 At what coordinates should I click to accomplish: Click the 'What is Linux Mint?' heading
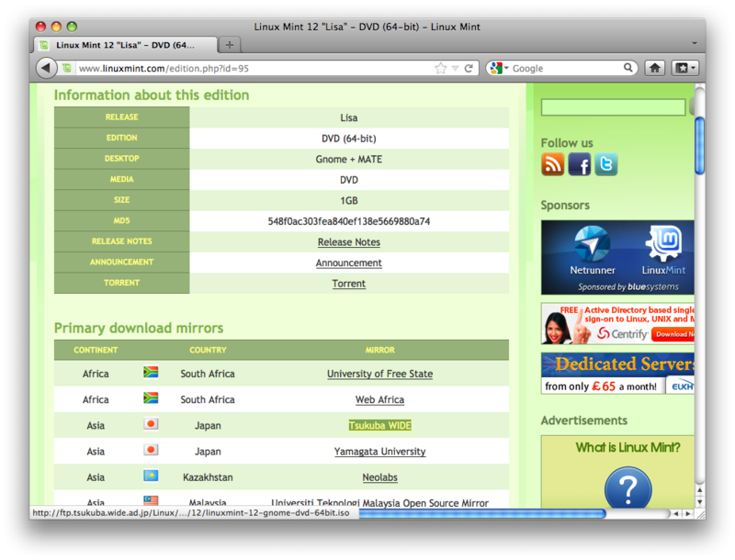point(628,447)
